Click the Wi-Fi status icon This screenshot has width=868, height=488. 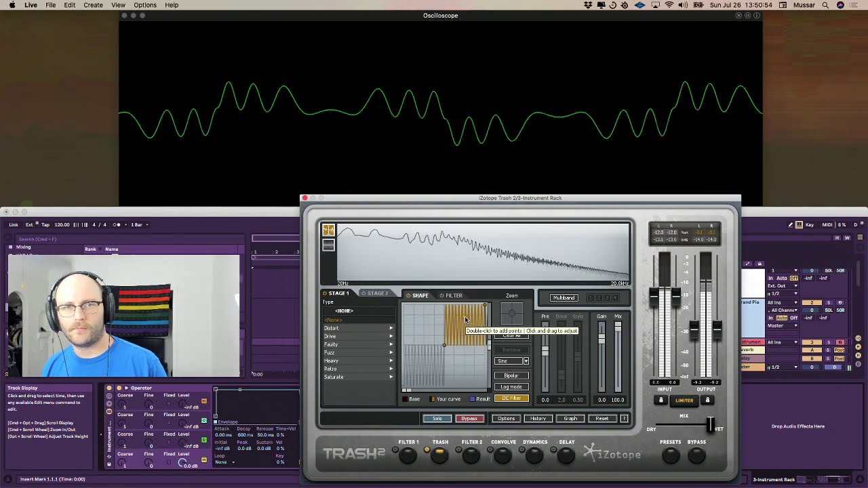point(669,5)
